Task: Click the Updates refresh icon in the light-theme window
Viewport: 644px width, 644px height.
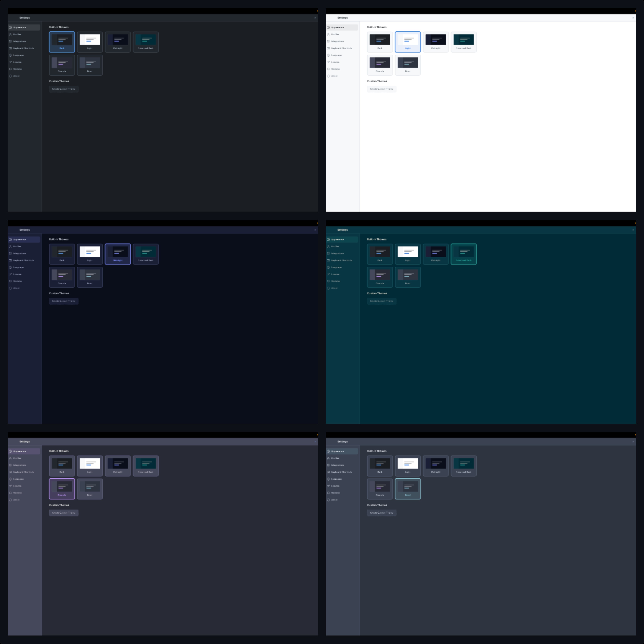Action: [328, 69]
